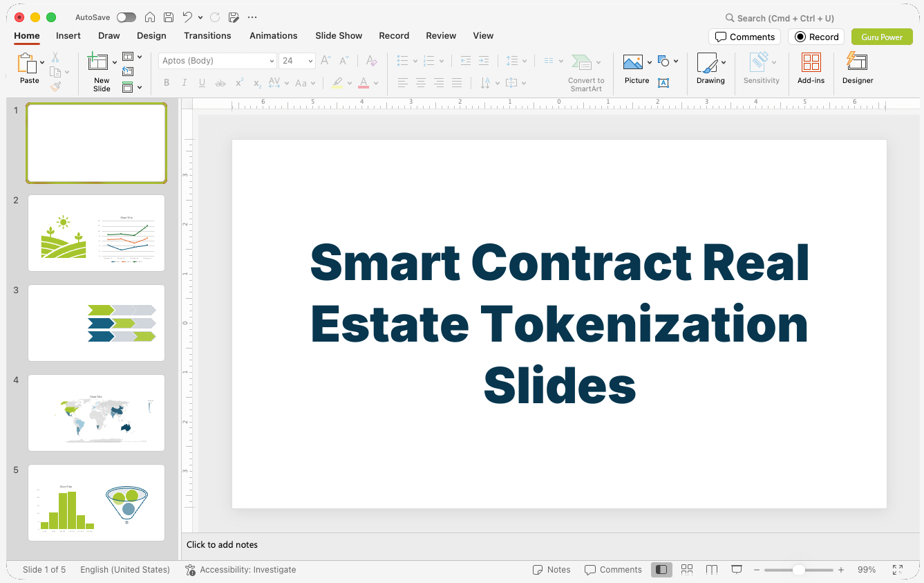Click the Redo icon in title bar

pos(215,17)
